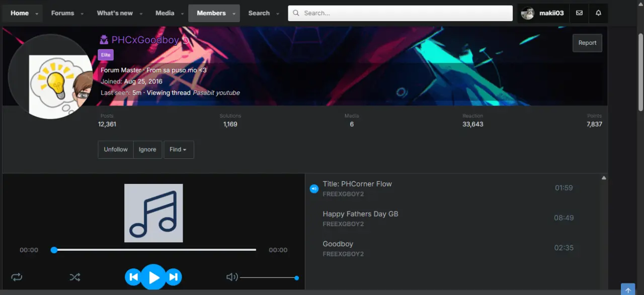Toggle shuffle playback
This screenshot has height=295, width=644.
(x=74, y=277)
